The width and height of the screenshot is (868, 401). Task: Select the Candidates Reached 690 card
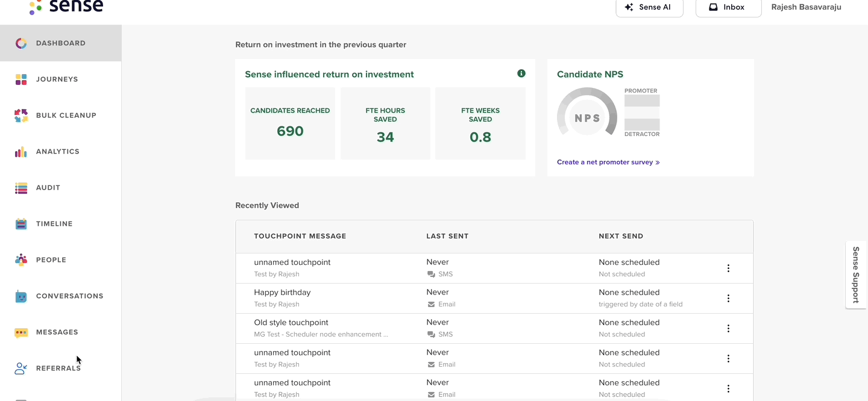click(x=290, y=123)
